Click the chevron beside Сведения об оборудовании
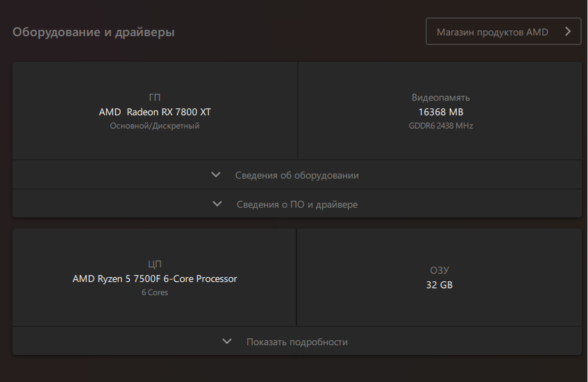Viewport: 588px width, 382px height. pyautogui.click(x=216, y=175)
